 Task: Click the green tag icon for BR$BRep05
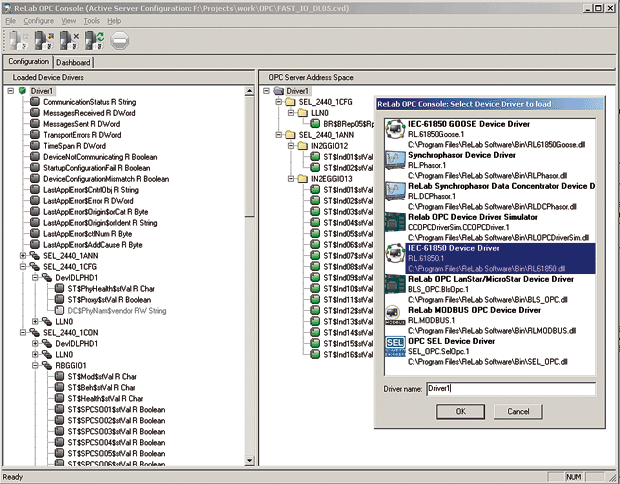pos(315,124)
